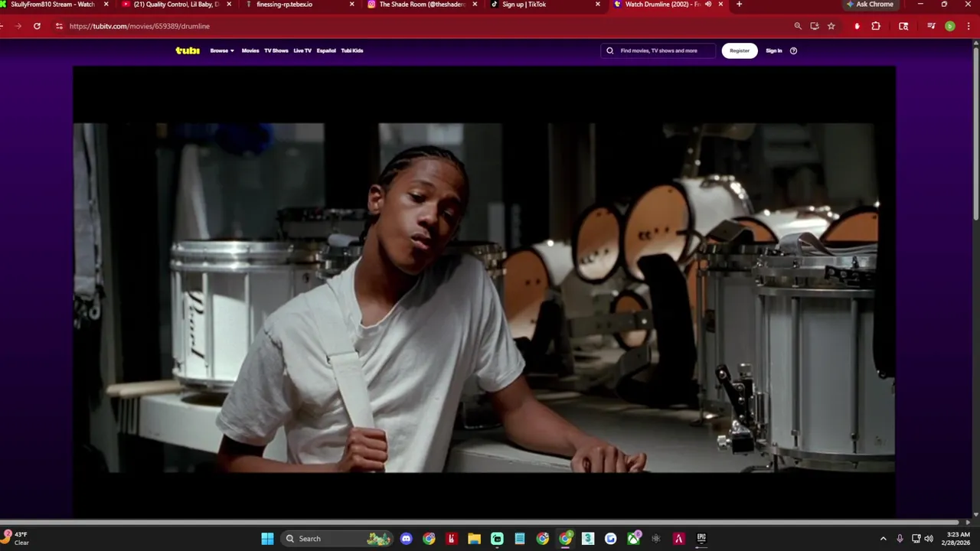
Task: Switch to the Sign up TikTok tab
Action: coord(544,5)
